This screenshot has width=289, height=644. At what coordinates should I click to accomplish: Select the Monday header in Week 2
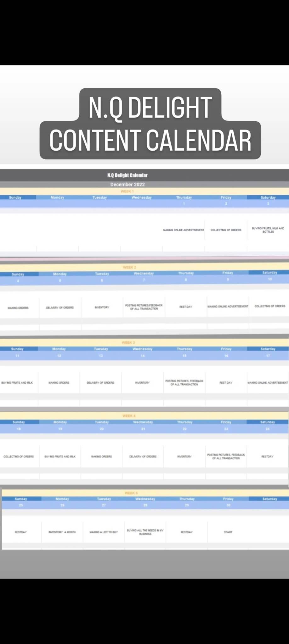(60, 274)
